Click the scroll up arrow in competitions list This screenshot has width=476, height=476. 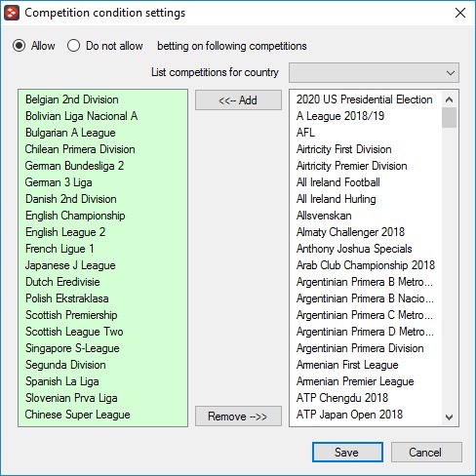click(449, 99)
